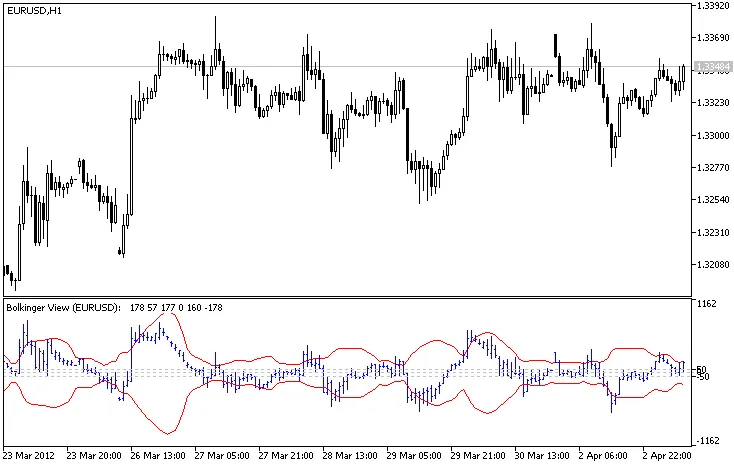Select the 1.32540 price scale value
Image resolution: width=734 pixels, height=466 pixels.
coord(713,200)
